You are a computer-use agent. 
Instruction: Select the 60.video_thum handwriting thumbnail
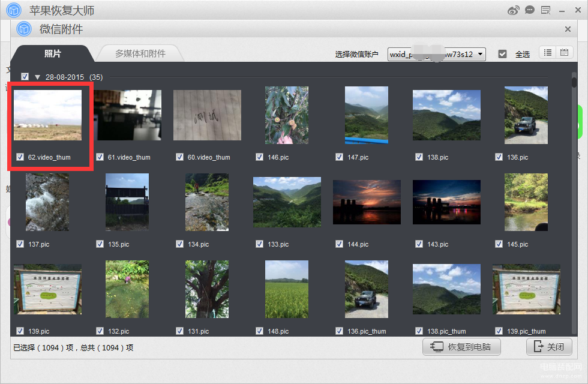coord(208,115)
